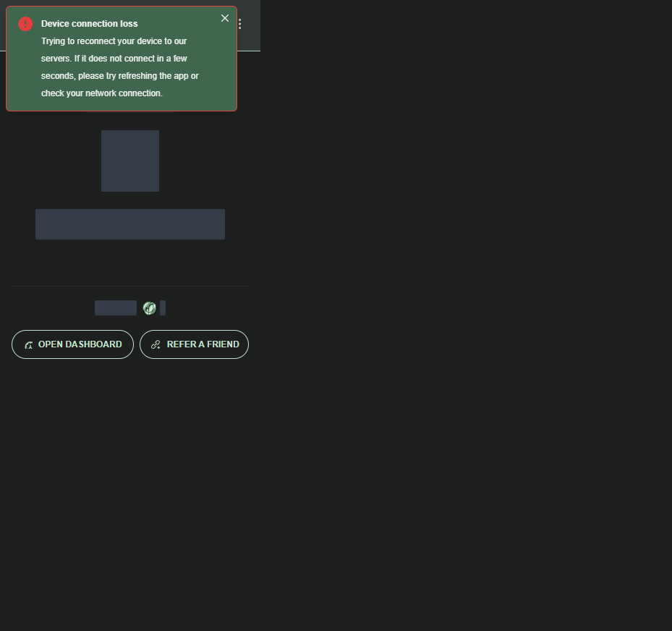Click the reconnect message text
This screenshot has height=631, width=672.
click(120, 67)
